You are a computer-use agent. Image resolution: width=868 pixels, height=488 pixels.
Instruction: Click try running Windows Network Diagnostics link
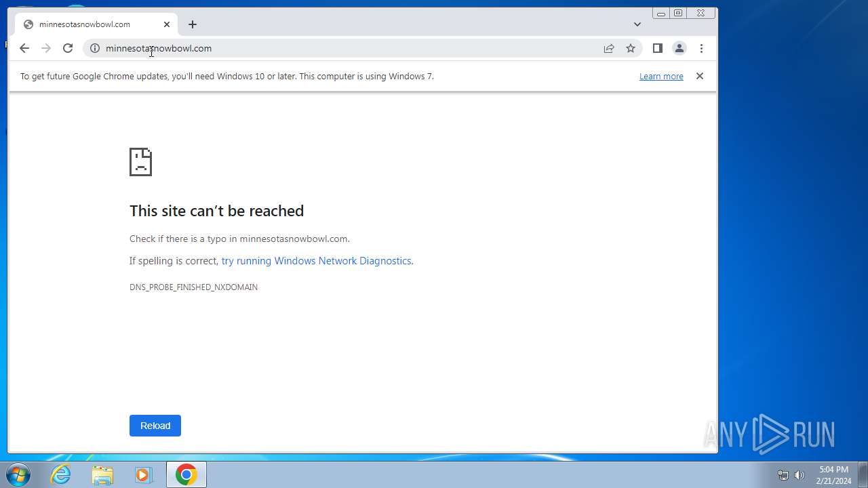[x=316, y=261]
